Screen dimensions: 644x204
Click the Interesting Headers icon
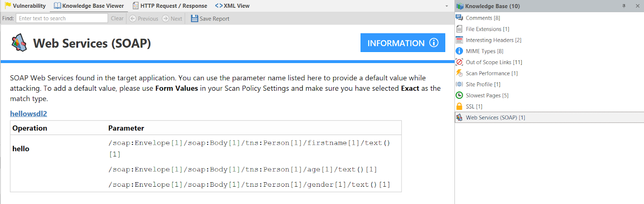(459, 40)
